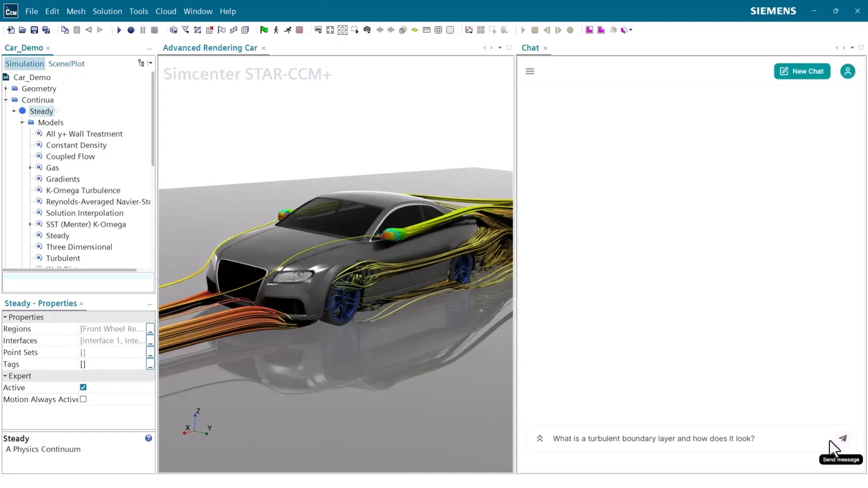
Task: Open the Mesh menu
Action: tap(76, 11)
